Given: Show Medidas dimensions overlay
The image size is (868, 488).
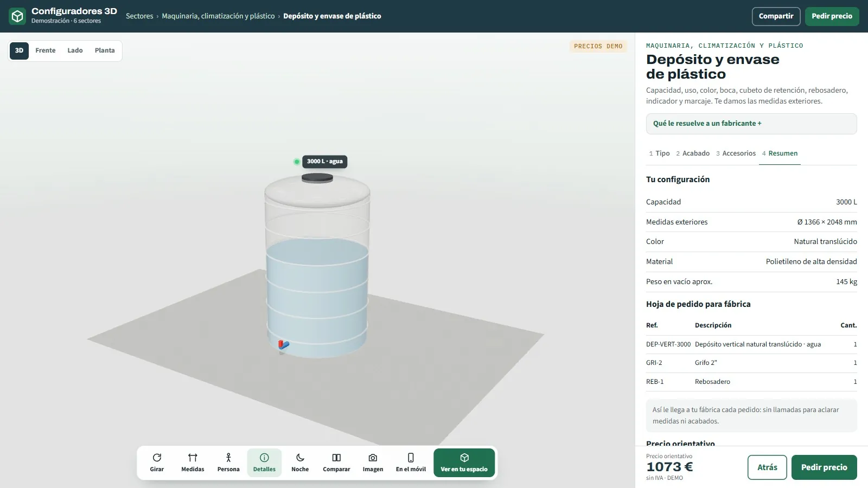Looking at the screenshot, I should (193, 463).
